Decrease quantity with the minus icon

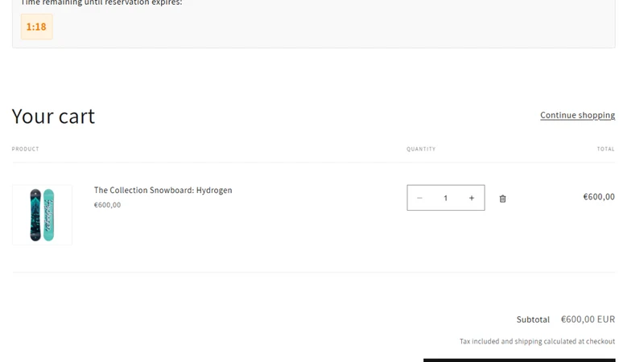[x=419, y=198]
